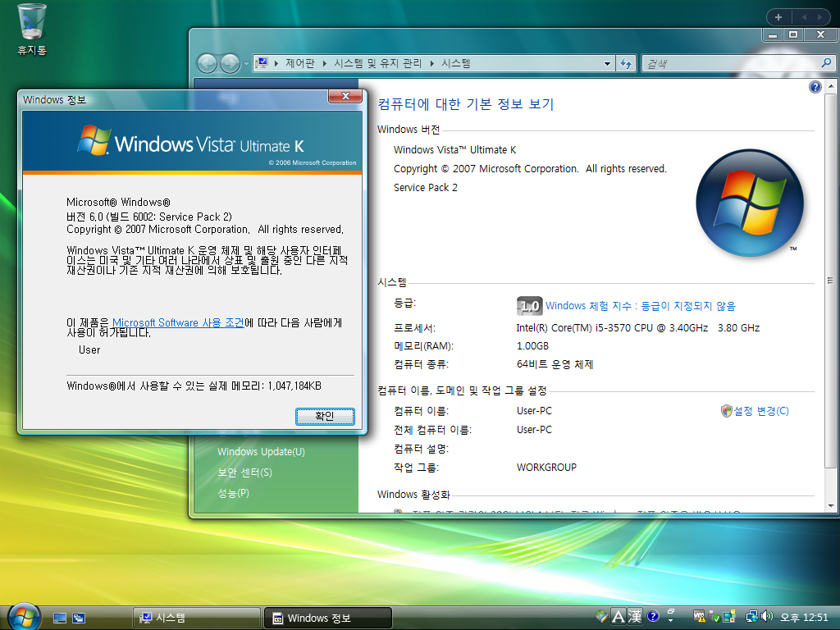Open the language bar options arrow

[x=671, y=622]
